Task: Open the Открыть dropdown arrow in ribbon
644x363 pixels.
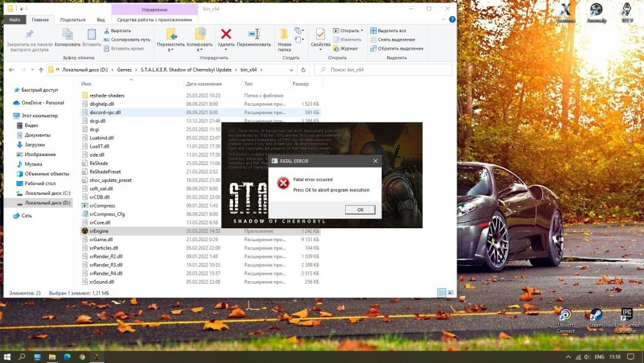Action: click(362, 30)
